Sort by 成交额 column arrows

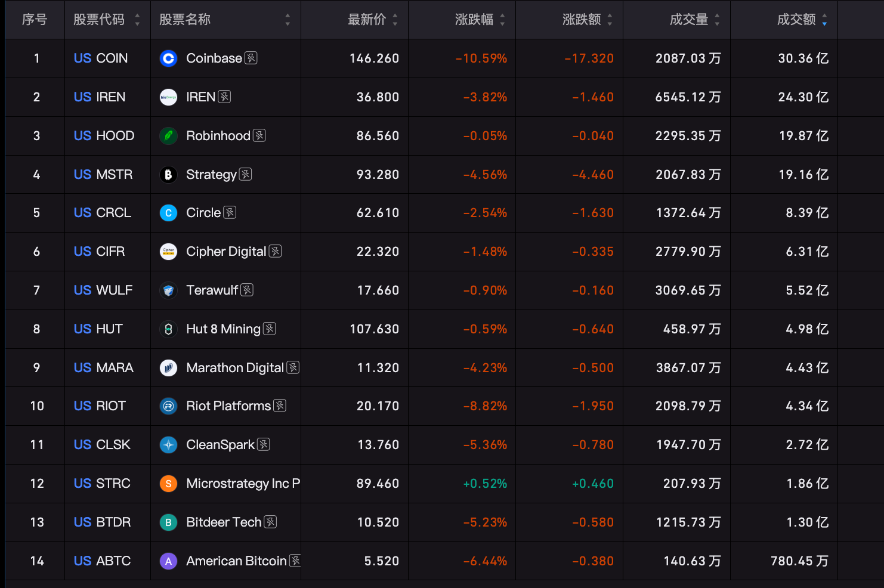click(x=824, y=20)
